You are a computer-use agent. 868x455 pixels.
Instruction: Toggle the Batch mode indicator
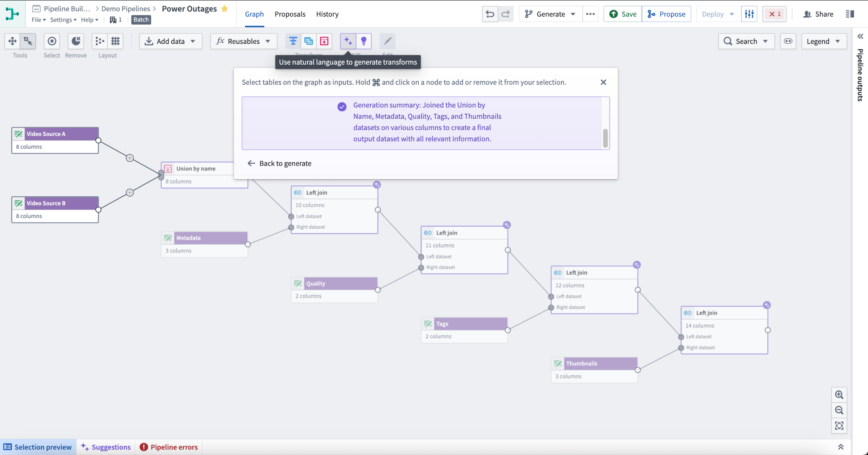[x=141, y=19]
